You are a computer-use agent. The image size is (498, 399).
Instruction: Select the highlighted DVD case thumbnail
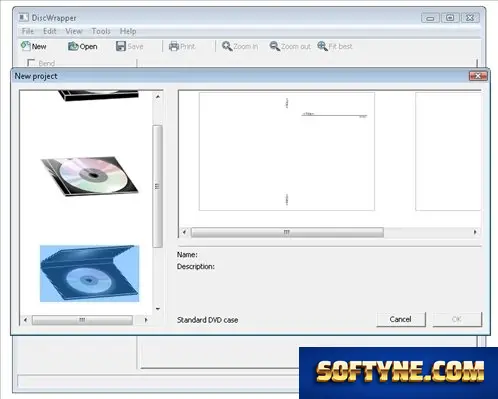[89, 273]
